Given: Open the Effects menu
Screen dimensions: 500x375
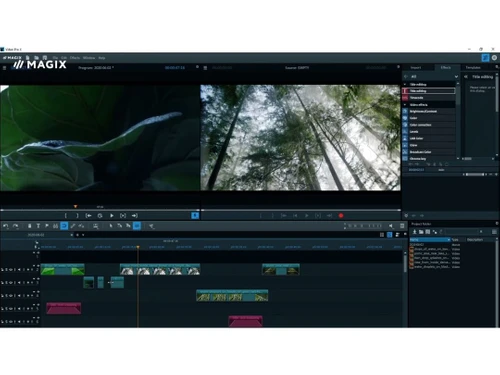Looking at the screenshot, I should 75,58.
